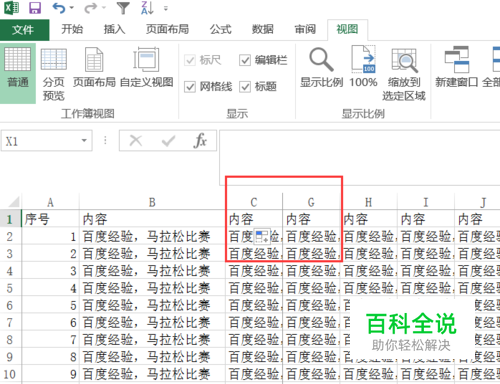Switch to the 数据 tab

[x=263, y=29]
